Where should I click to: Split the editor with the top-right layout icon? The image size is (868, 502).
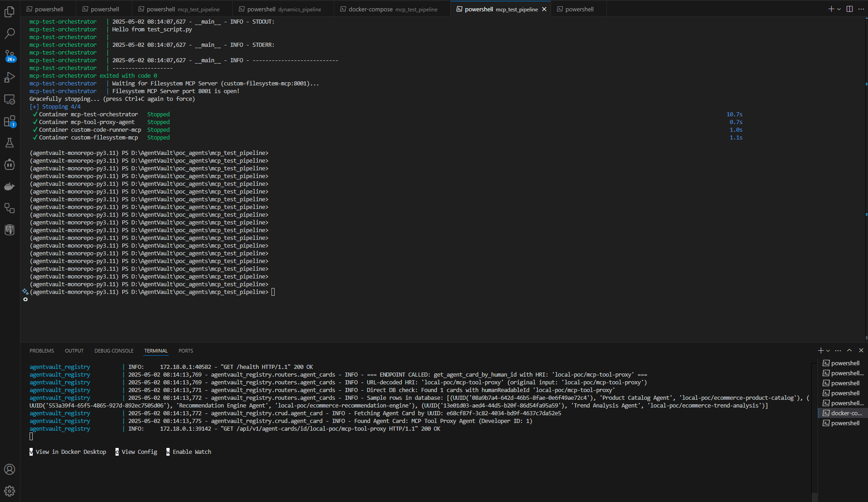pyautogui.click(x=849, y=9)
